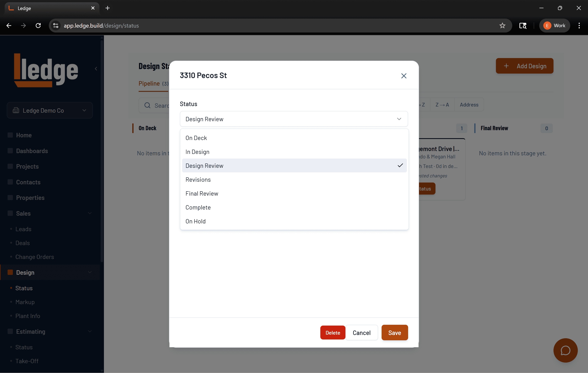This screenshot has height=373, width=588.
Task: Open the tab search side panel icon
Action: [x=522, y=25]
